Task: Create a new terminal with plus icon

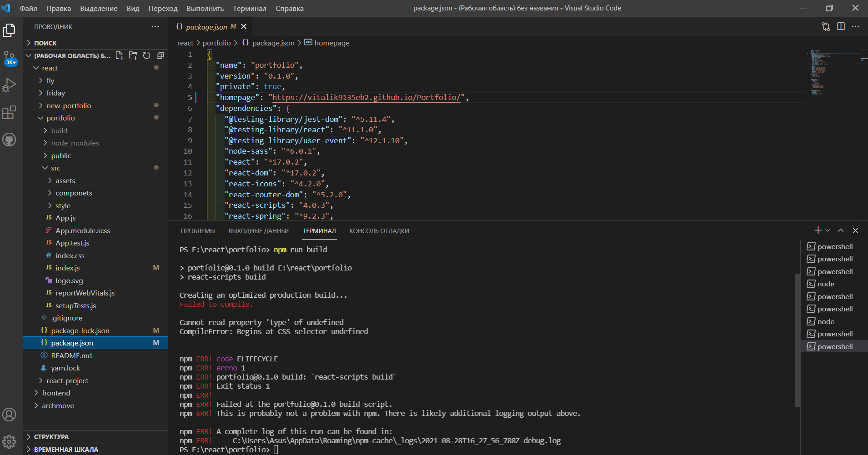Action: 818,230
